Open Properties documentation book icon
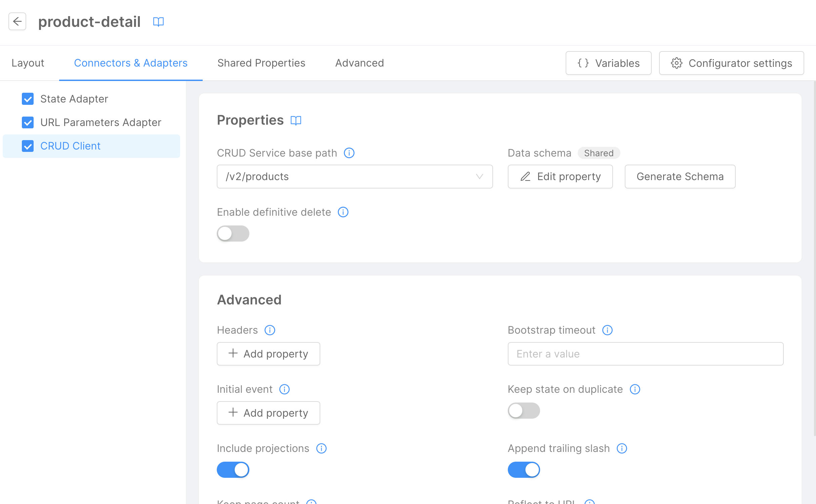816x504 pixels. [296, 120]
